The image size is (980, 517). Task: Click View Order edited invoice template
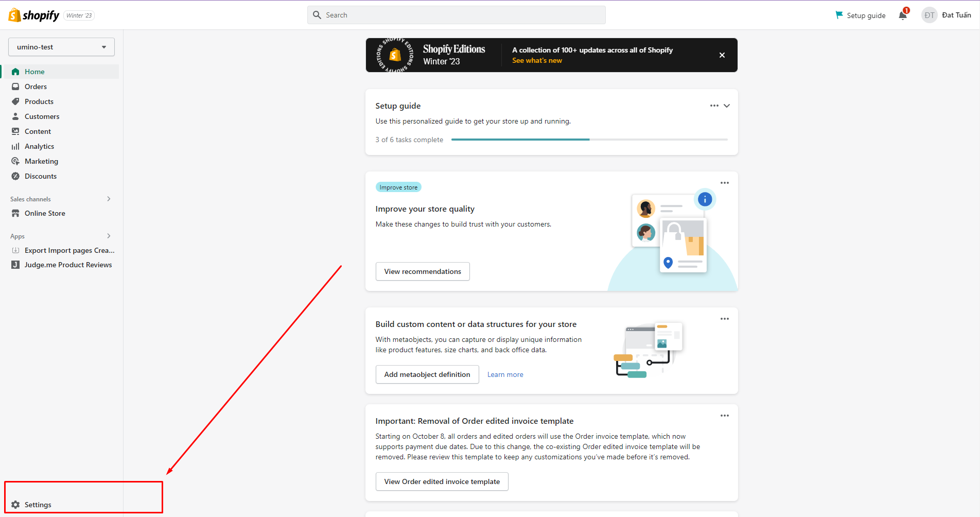pyautogui.click(x=442, y=481)
